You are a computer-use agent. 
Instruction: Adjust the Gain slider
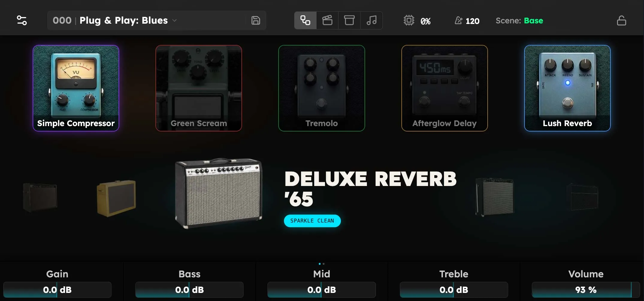tap(57, 290)
